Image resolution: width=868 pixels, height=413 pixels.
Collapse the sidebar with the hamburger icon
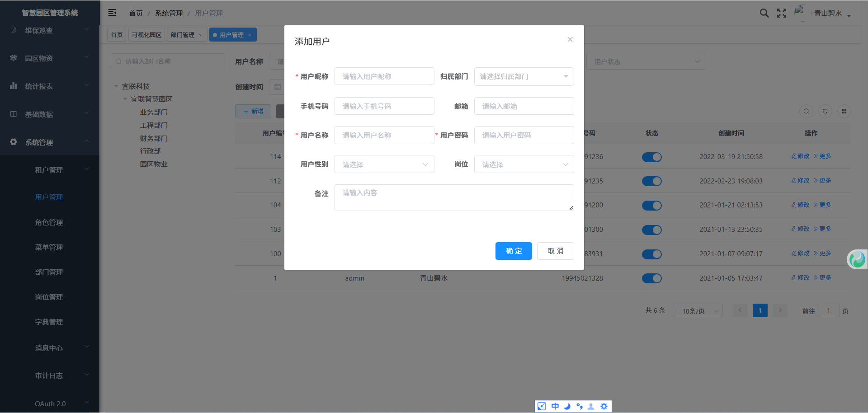click(x=112, y=13)
